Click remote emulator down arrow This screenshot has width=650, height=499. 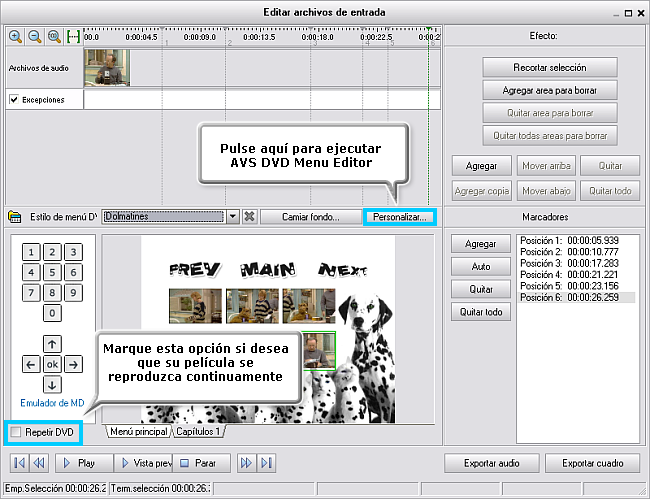(52, 385)
